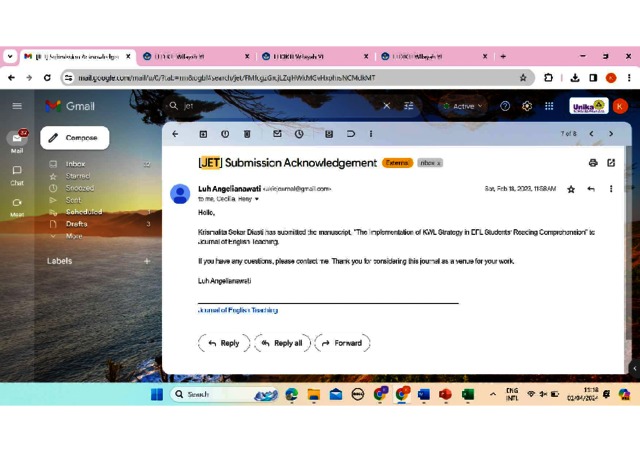Mark the email as unread

pyautogui.click(x=277, y=134)
